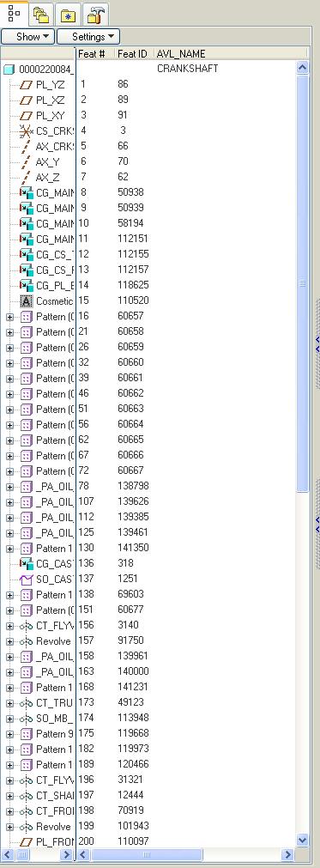Select the CRANKSHAFT part icon at tree root

(x=9, y=70)
